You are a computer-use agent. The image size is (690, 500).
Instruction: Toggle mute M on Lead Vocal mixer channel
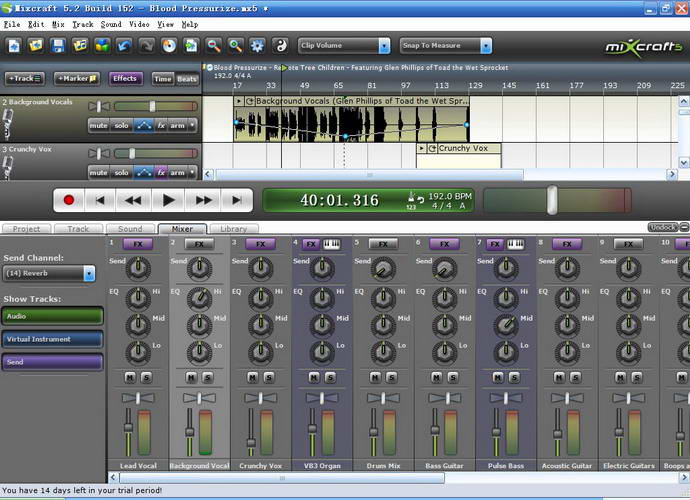click(x=130, y=376)
